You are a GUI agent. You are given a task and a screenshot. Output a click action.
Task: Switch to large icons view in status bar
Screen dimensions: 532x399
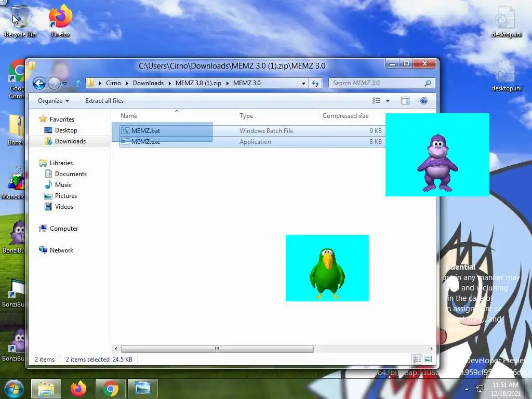[428, 359]
